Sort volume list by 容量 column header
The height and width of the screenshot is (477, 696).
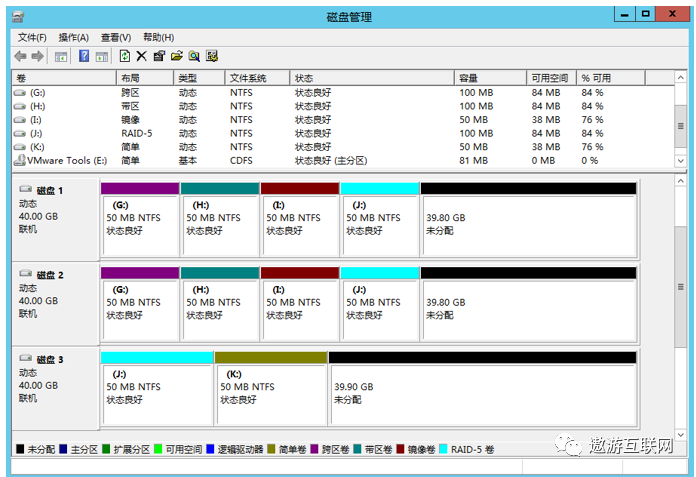tap(489, 78)
